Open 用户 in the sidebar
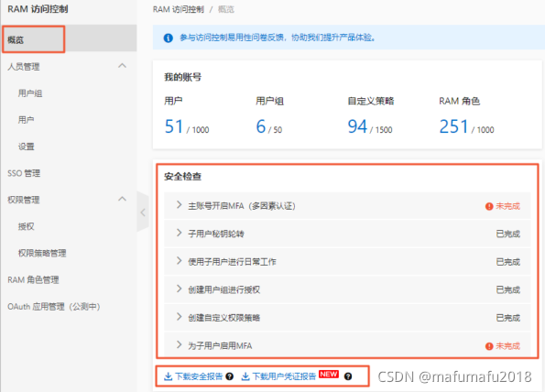Viewport: 545px width, 392px height. coord(26,120)
